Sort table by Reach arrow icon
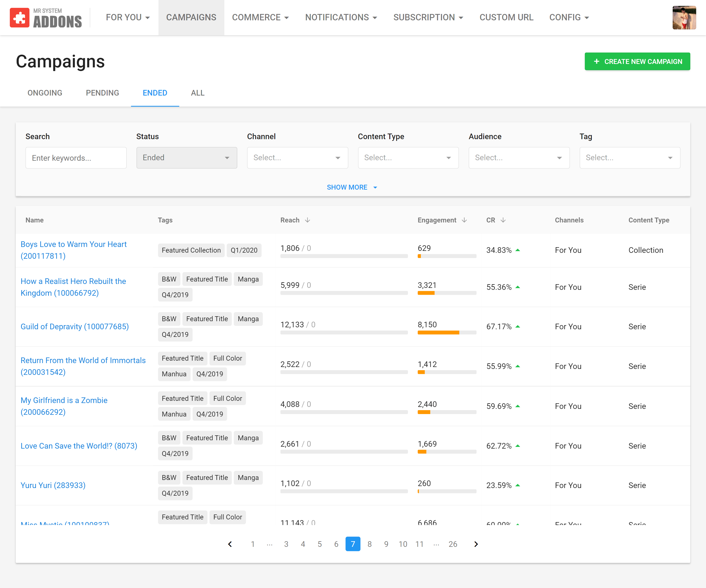This screenshot has height=588, width=706. point(307,220)
